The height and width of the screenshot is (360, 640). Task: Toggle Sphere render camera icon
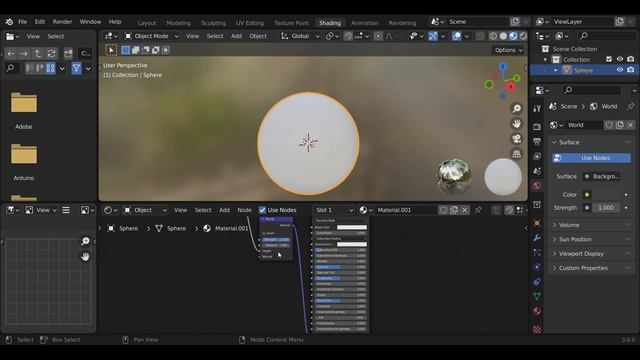[x=631, y=70]
